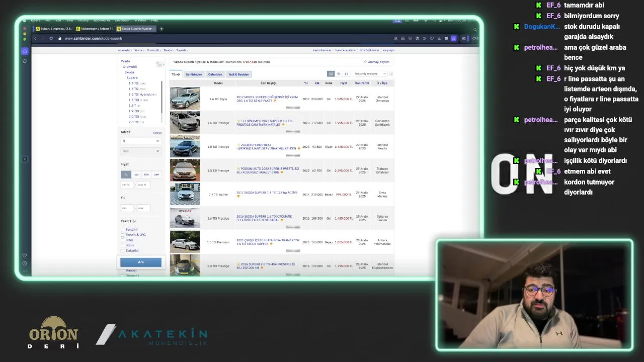Open a new browser tab
Image resolution: width=644 pixels, height=362 pixels.
point(162,29)
